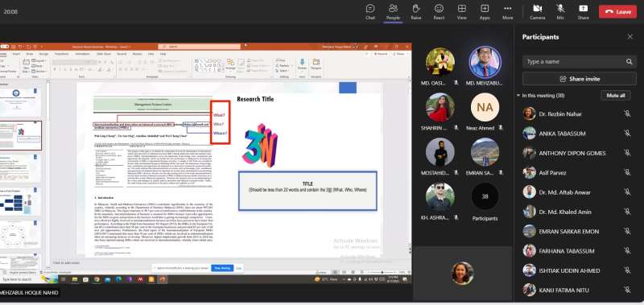Share your screen content
This screenshot has height=305, width=644.
tap(583, 11)
